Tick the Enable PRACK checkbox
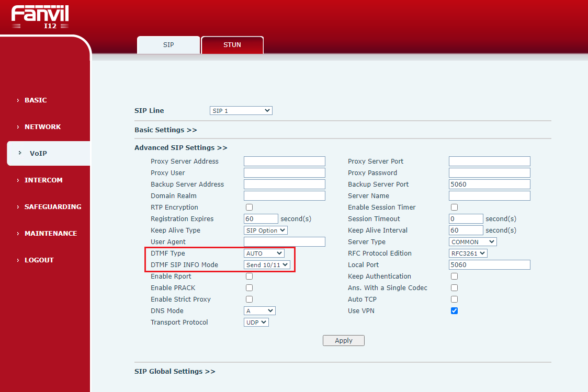 click(x=250, y=288)
